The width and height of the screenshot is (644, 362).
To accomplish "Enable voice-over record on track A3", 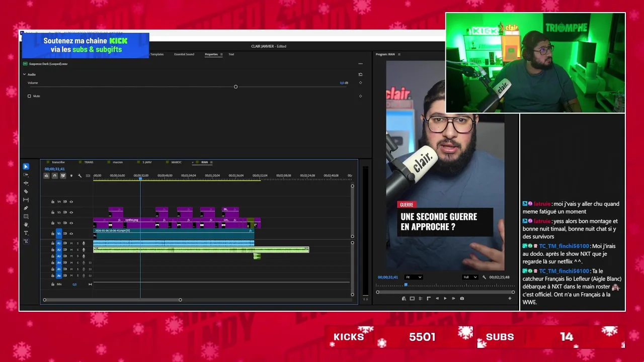I will point(84,256).
